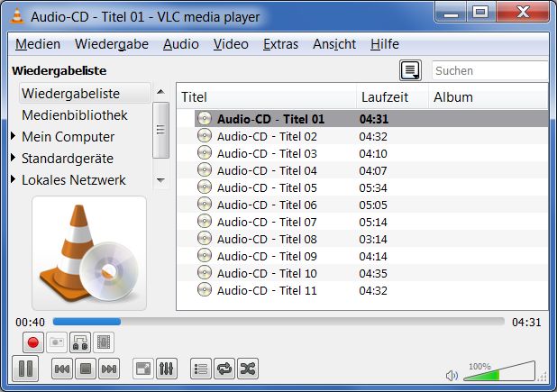Expand the Standardgeräte tree node

[x=14, y=158]
